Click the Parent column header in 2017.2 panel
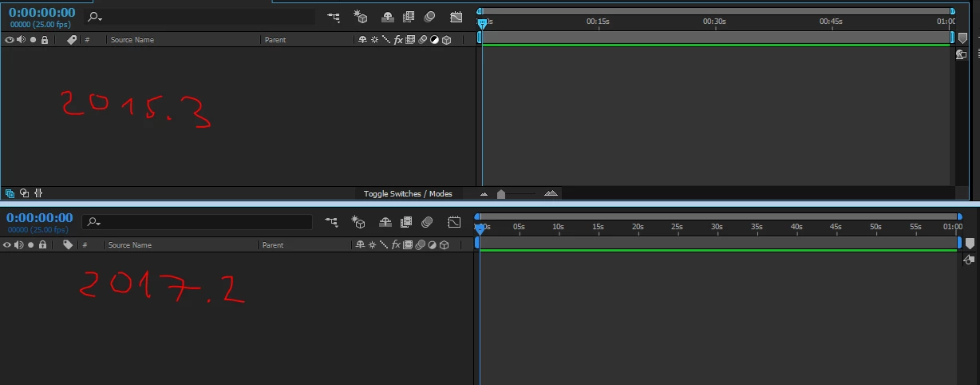 tap(273, 245)
